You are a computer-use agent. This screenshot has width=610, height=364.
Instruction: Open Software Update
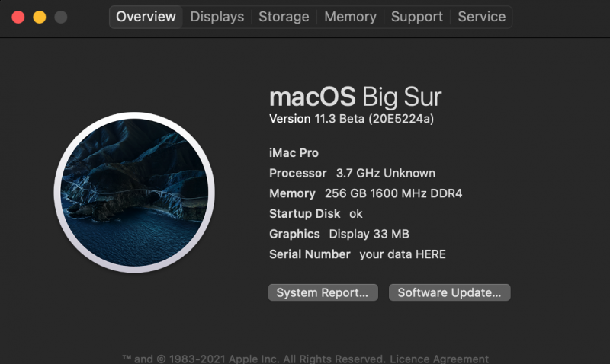[x=449, y=292]
